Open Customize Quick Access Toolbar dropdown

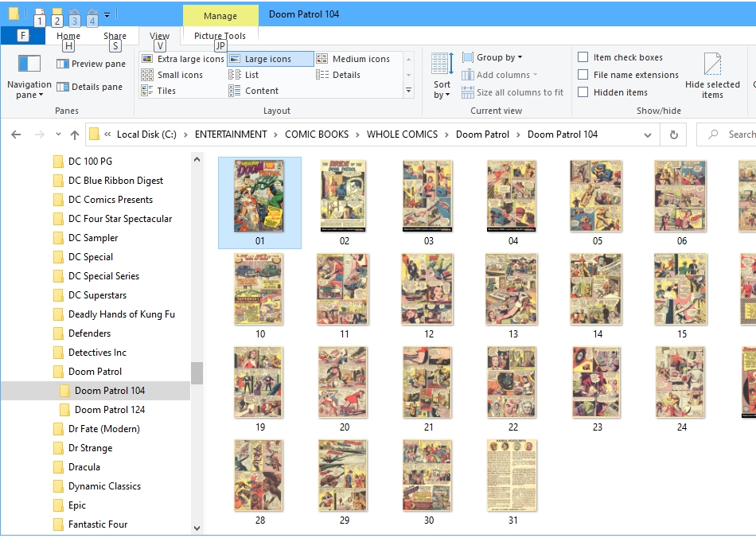(x=107, y=15)
